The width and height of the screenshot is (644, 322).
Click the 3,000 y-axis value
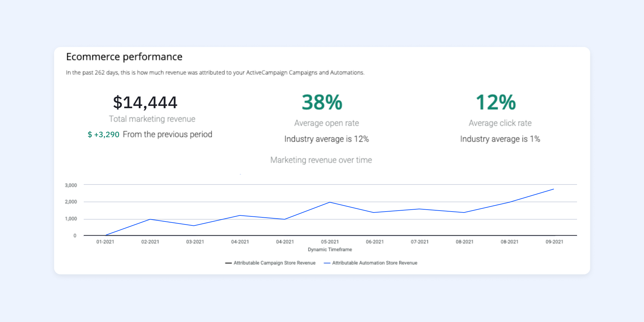click(71, 185)
